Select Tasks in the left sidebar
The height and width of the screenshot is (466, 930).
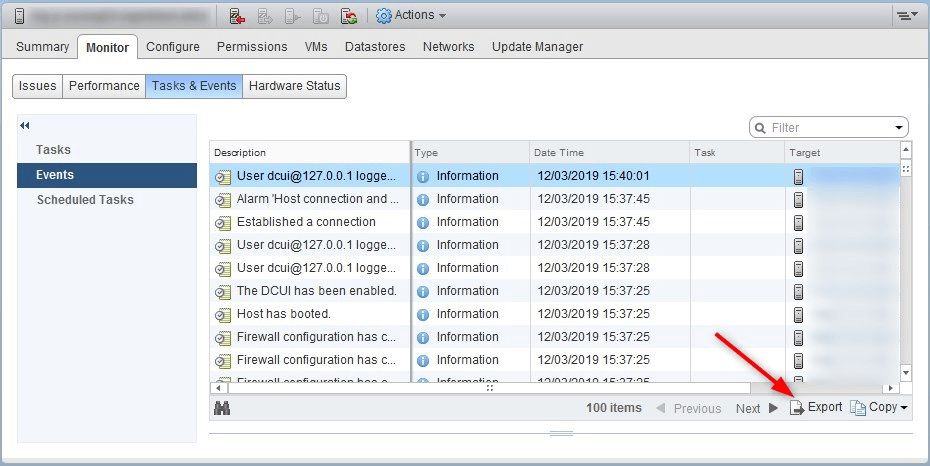(x=53, y=150)
